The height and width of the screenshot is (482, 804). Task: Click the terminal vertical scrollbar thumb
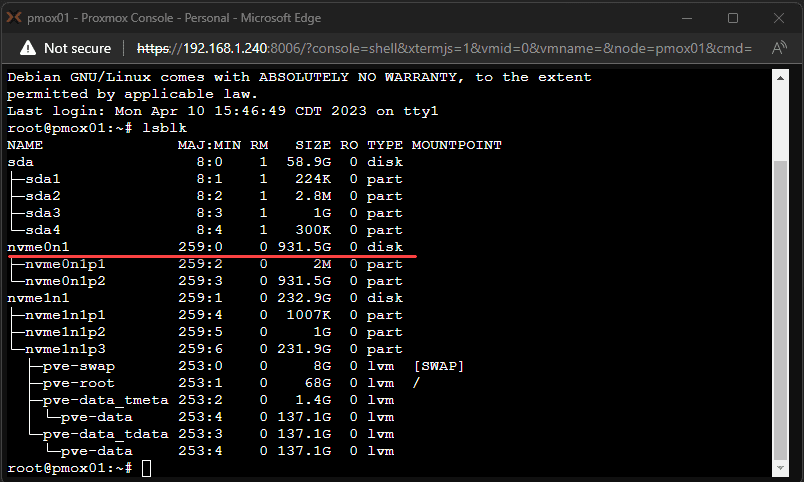point(780,310)
